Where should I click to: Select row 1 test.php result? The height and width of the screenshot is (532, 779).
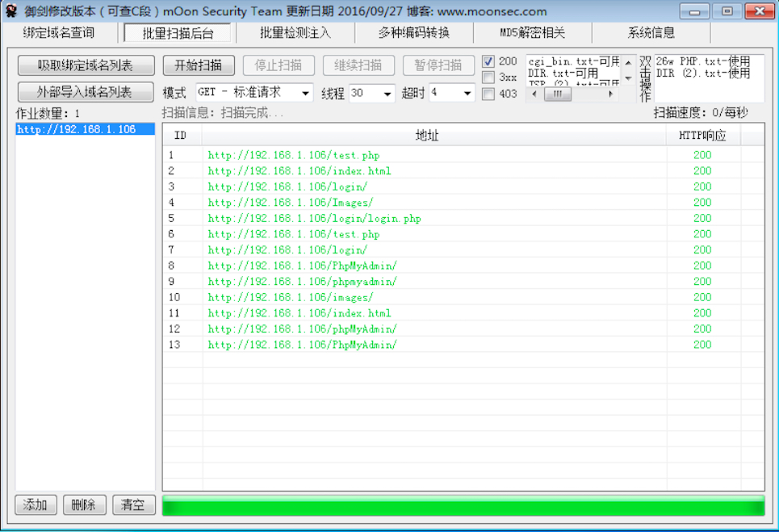463,155
